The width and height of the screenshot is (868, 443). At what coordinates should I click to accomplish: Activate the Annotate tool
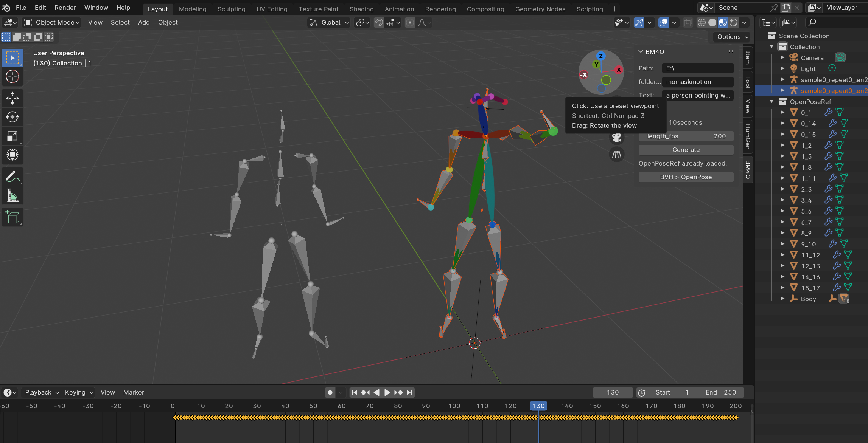tap(12, 177)
